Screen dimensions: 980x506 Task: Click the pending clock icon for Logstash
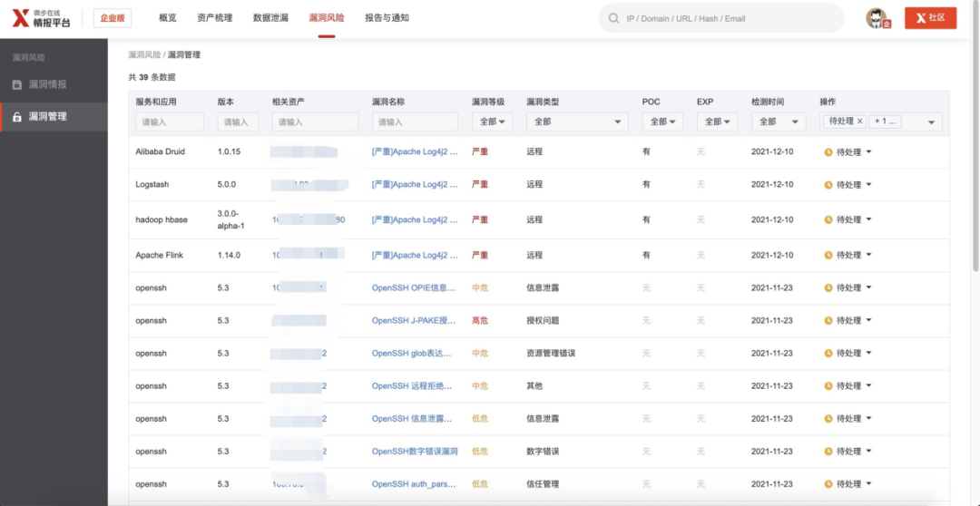(828, 185)
